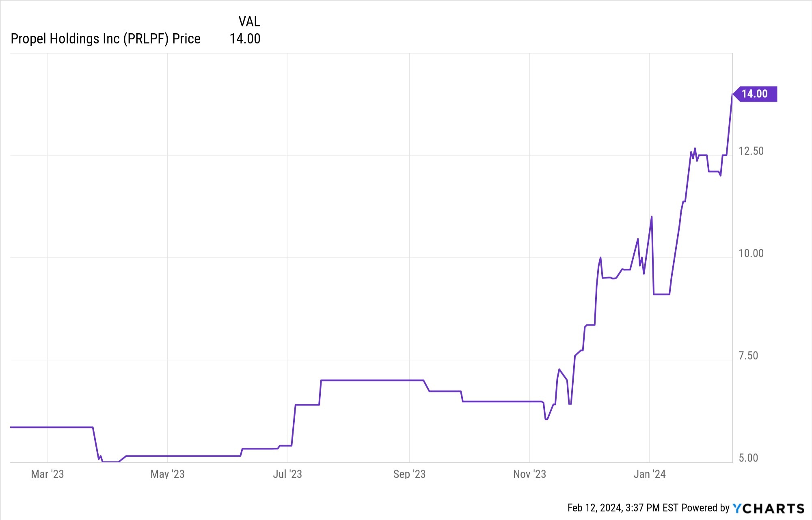Click the 14.00 value under VAL

pos(245,39)
